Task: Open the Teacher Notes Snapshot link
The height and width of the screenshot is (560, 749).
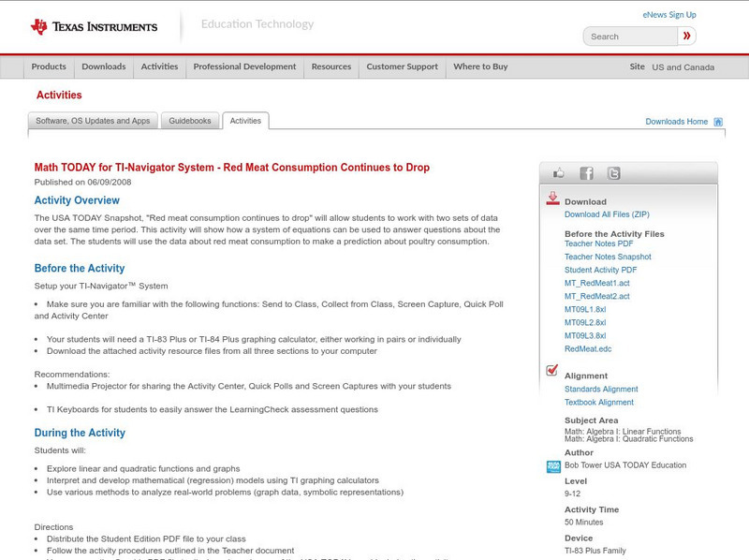Action: coord(608,258)
